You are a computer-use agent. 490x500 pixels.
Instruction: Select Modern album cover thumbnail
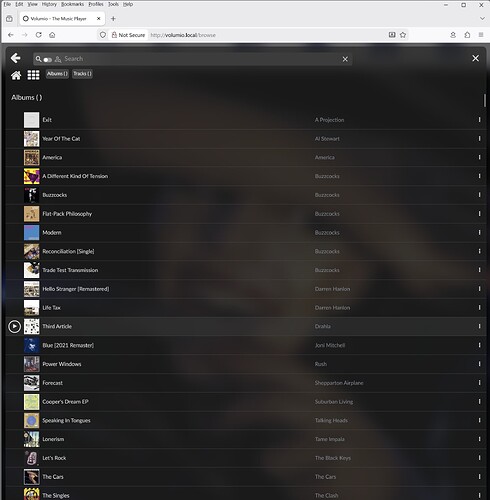(31, 232)
